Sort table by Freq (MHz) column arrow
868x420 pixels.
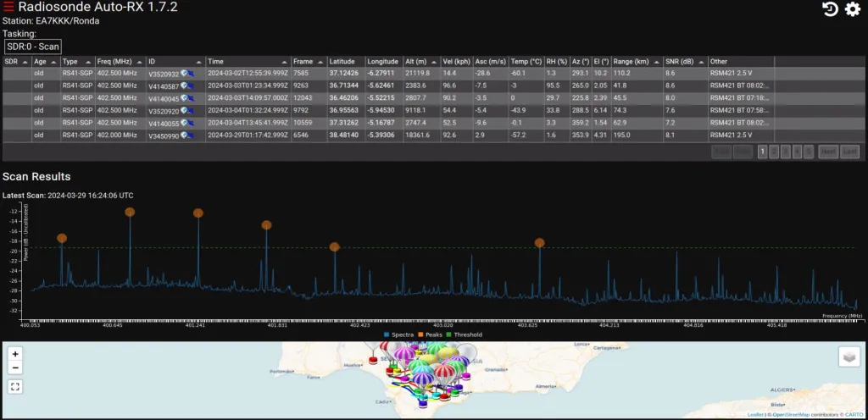(x=140, y=62)
